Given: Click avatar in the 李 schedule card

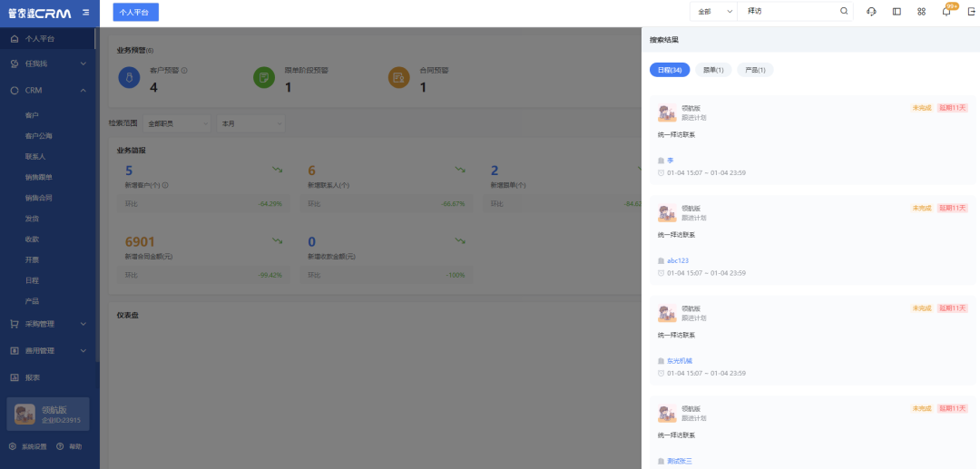Looking at the screenshot, I should [668, 112].
